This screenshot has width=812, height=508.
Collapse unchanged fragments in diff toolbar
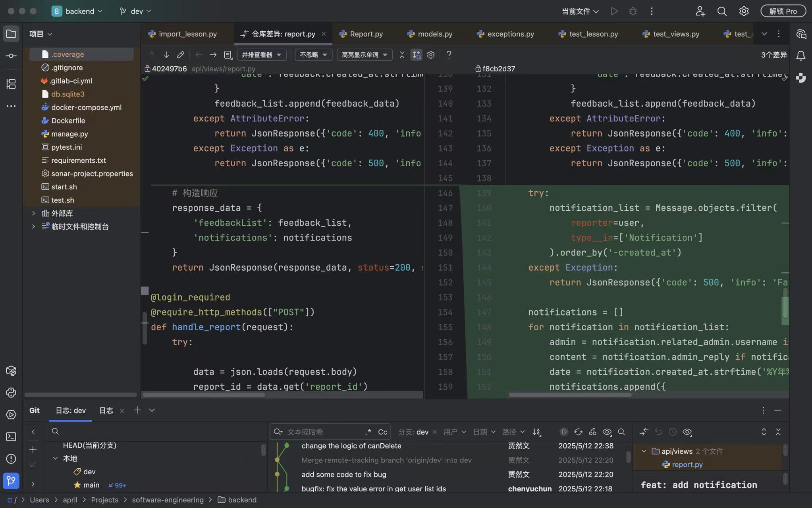pyautogui.click(x=402, y=55)
